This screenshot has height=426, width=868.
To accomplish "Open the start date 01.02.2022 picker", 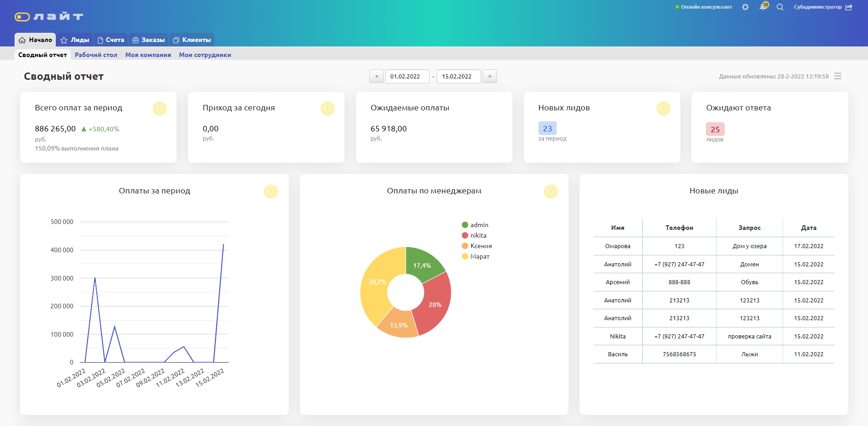I will coord(407,76).
